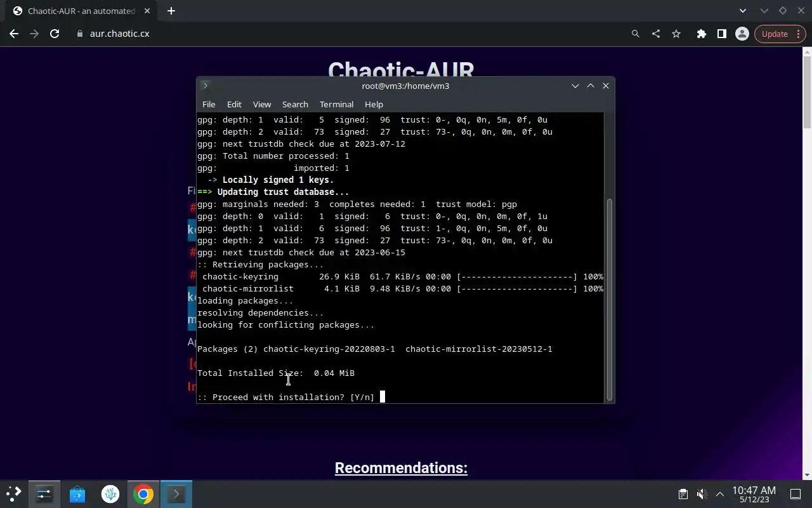The image size is (812, 508).
Task: Open a new browser tab
Action: pyautogui.click(x=171, y=11)
